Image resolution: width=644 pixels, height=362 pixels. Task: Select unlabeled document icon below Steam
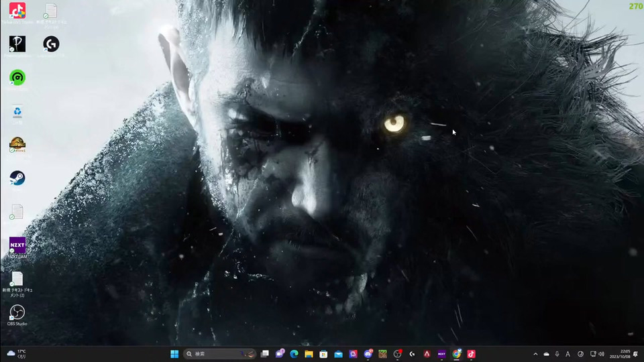tap(17, 212)
